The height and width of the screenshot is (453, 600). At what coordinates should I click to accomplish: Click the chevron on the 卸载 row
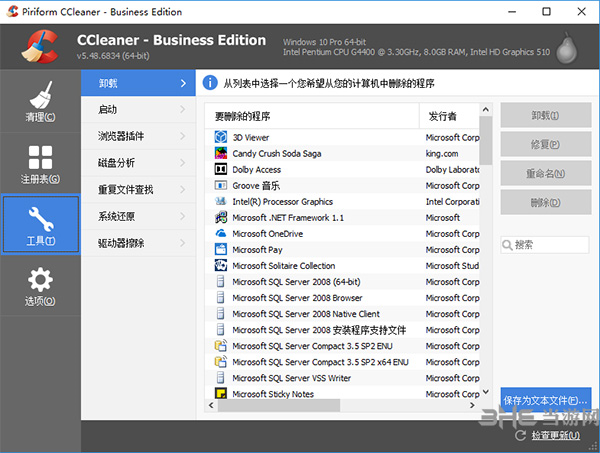183,83
